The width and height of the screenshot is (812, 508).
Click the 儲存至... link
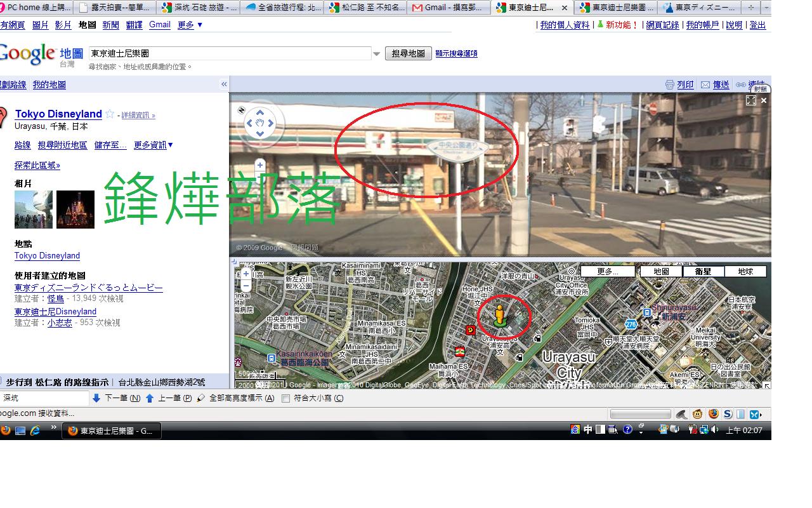(x=110, y=145)
